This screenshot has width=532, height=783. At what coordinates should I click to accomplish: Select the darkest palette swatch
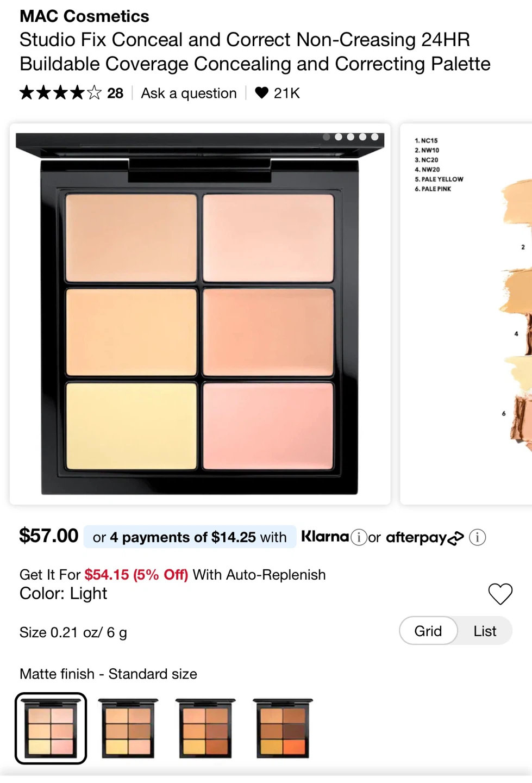pyautogui.click(x=283, y=728)
